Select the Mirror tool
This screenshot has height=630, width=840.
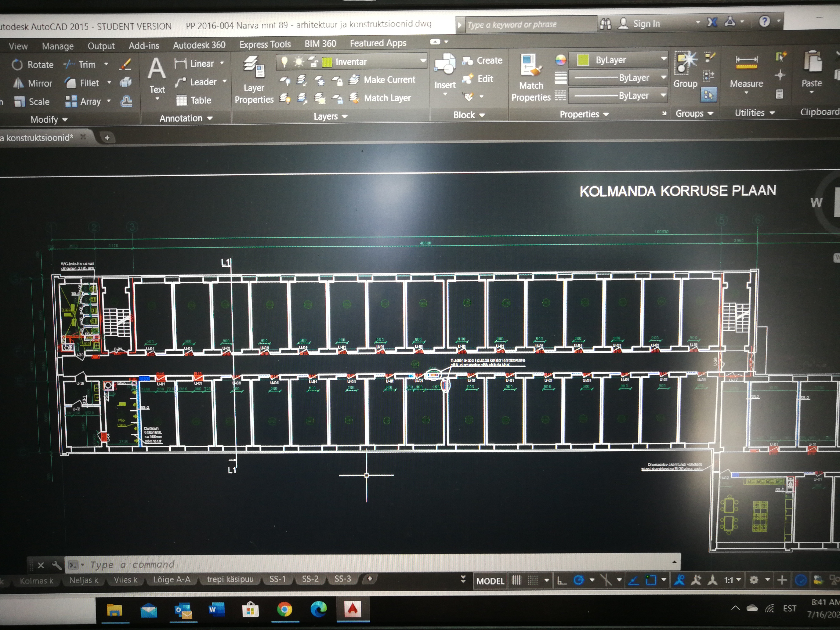33,84
